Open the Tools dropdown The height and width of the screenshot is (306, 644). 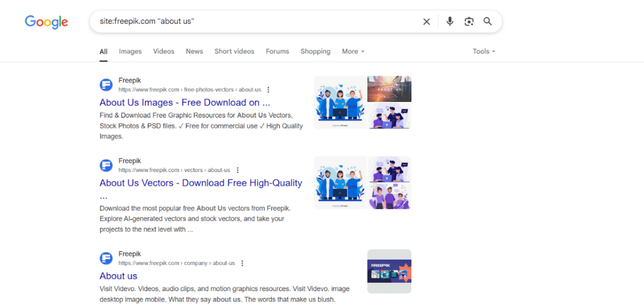pyautogui.click(x=484, y=52)
